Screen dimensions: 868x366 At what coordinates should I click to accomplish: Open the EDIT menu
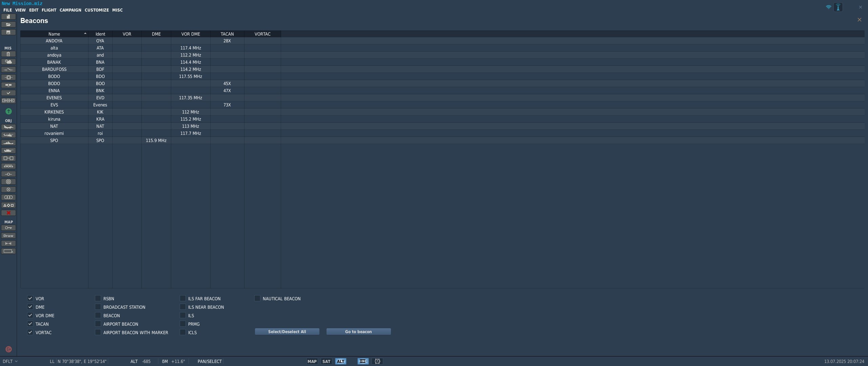(34, 10)
